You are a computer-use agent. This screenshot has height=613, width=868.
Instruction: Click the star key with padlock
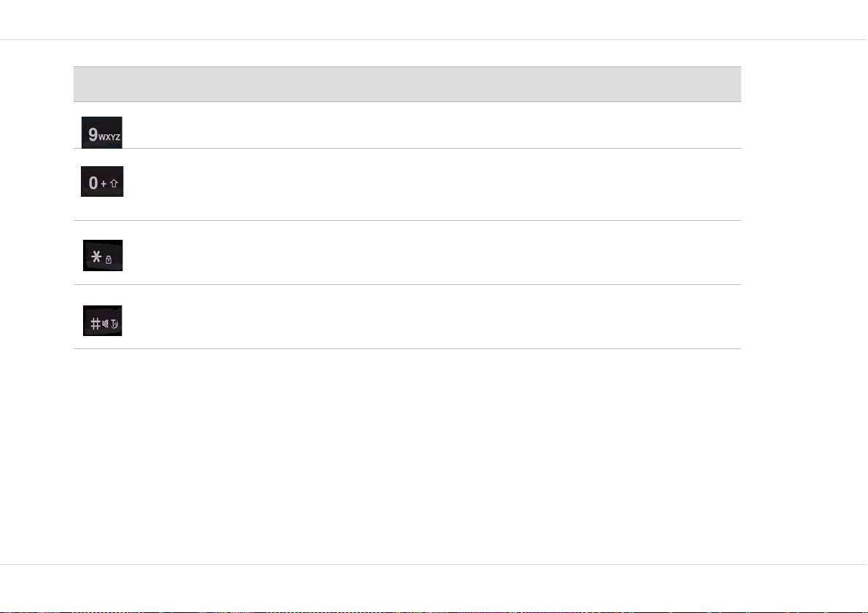[x=103, y=255]
